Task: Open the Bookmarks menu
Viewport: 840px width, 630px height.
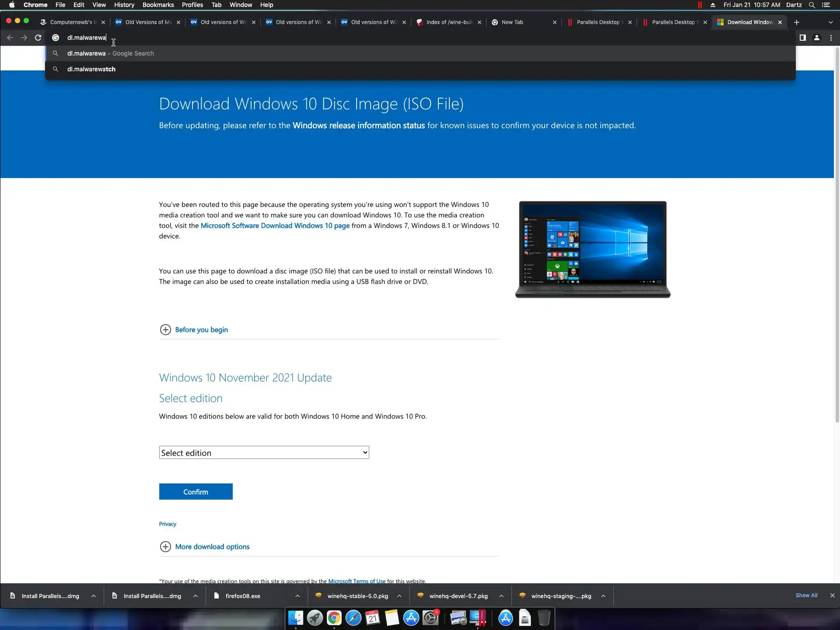Action: (x=158, y=5)
